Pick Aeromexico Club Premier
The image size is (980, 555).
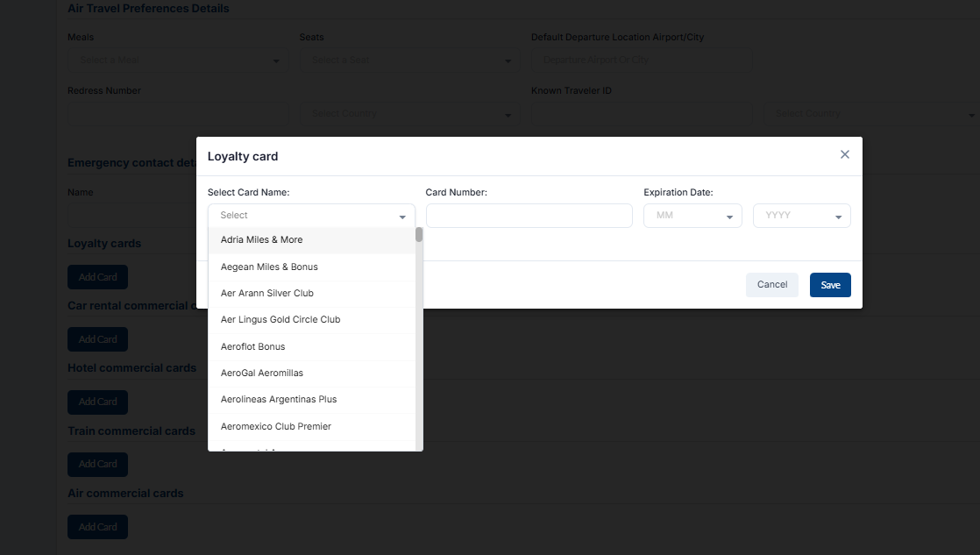coord(311,426)
